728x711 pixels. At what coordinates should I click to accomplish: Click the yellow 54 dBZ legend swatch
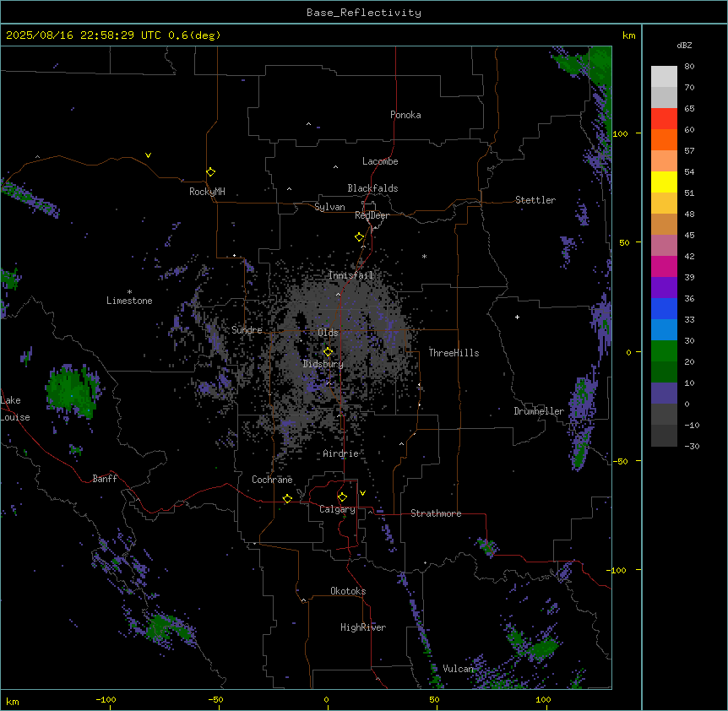pos(664,182)
